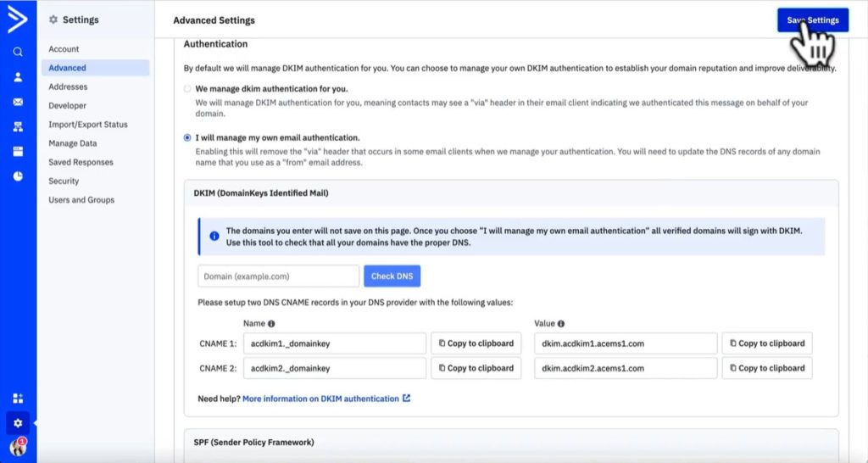Select 'We manage dkim authentication for you'
Viewport: 868px width, 463px height.
187,89
